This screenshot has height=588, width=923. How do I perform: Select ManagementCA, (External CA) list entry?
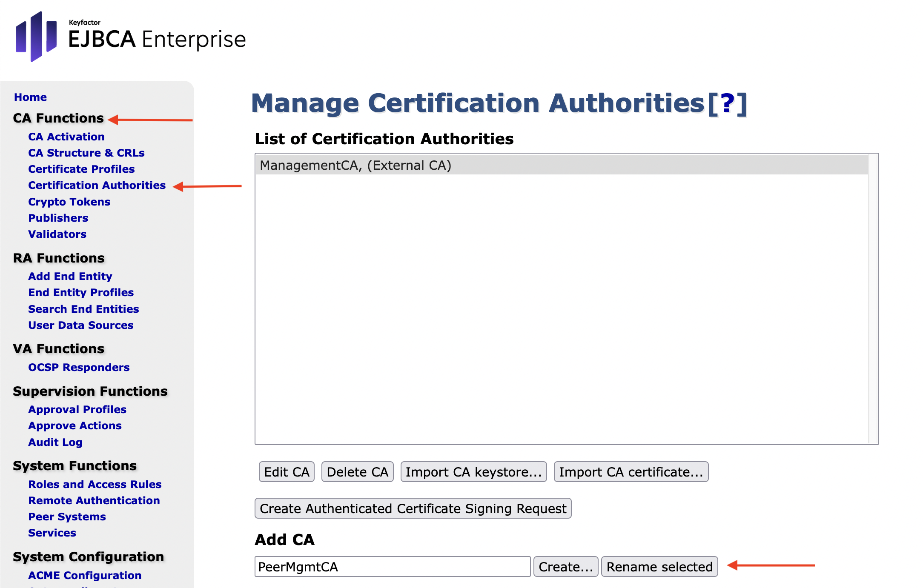click(355, 165)
